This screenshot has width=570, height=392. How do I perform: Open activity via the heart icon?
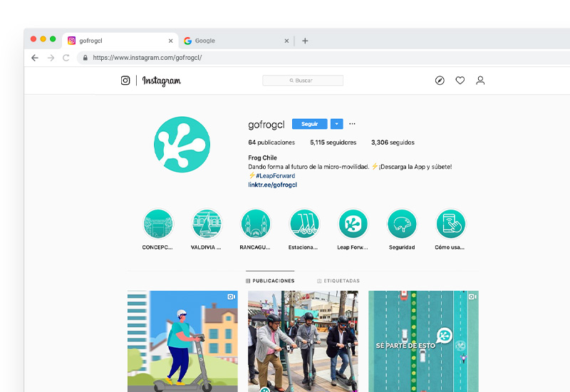pos(460,81)
